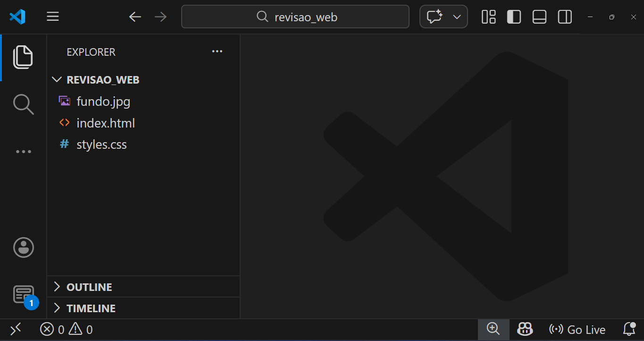This screenshot has width=644, height=341.
Task: Click the Accounts icon in activity bar
Action: (23, 247)
